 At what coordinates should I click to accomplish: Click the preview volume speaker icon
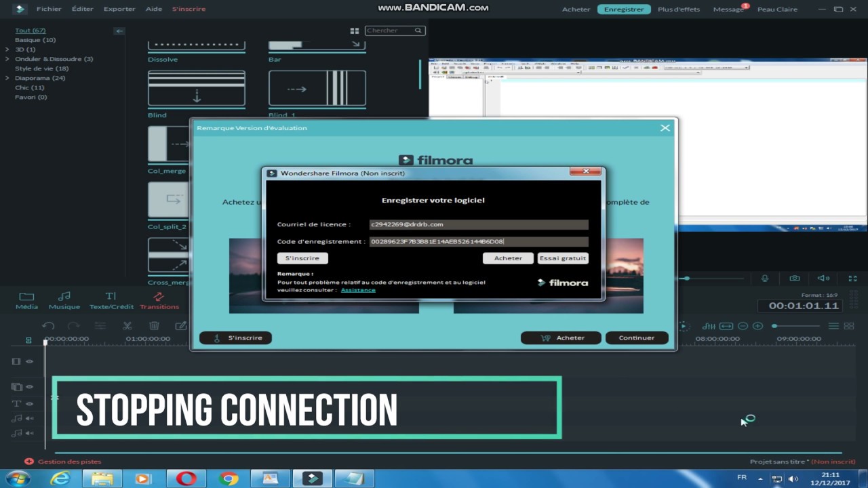pyautogui.click(x=823, y=279)
